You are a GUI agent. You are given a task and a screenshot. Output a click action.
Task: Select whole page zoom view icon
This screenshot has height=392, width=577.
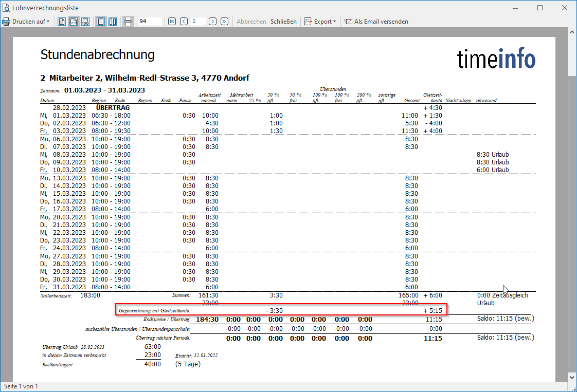[x=62, y=22]
